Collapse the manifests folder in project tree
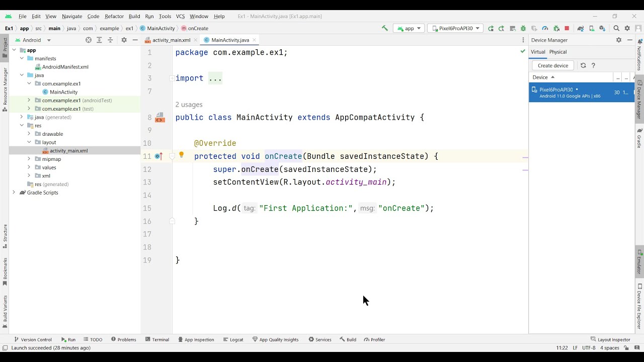644x362 pixels. [x=22, y=58]
